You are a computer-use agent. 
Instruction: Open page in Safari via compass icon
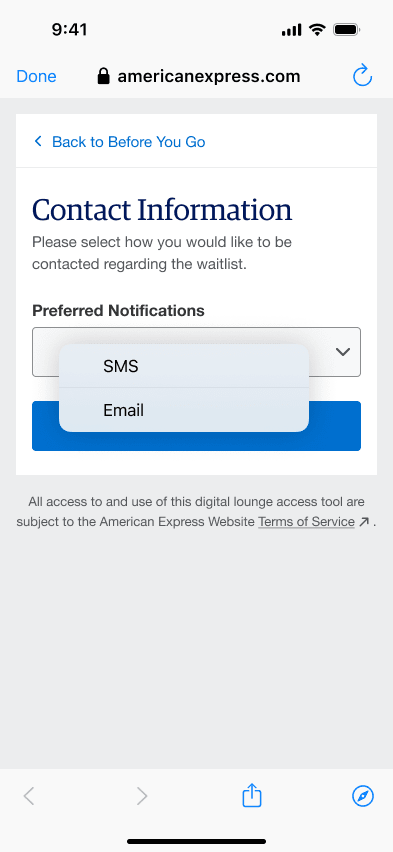(x=363, y=797)
